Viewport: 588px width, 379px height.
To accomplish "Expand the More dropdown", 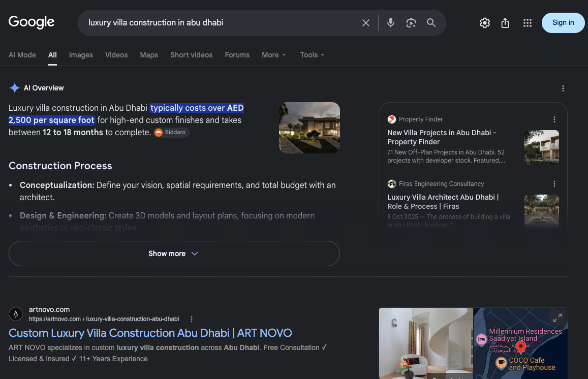I will (274, 55).
